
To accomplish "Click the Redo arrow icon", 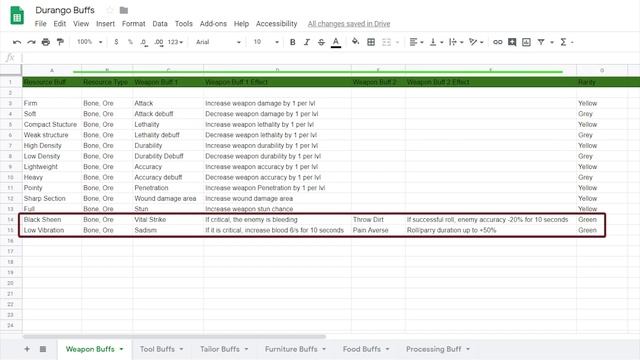I will (x=31, y=42).
